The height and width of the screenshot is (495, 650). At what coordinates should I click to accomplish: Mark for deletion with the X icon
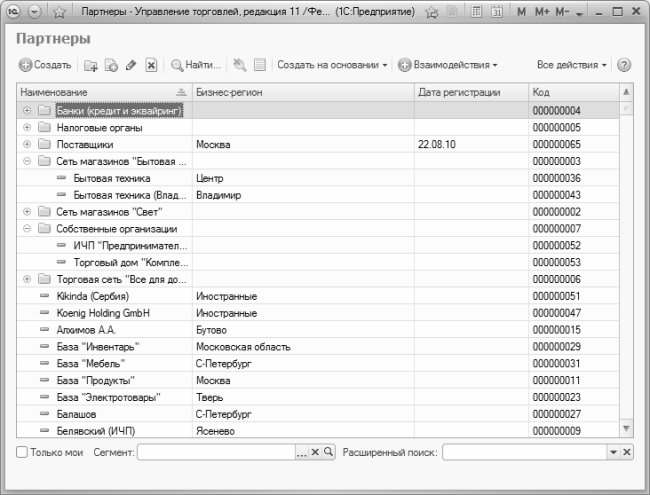coord(151,65)
